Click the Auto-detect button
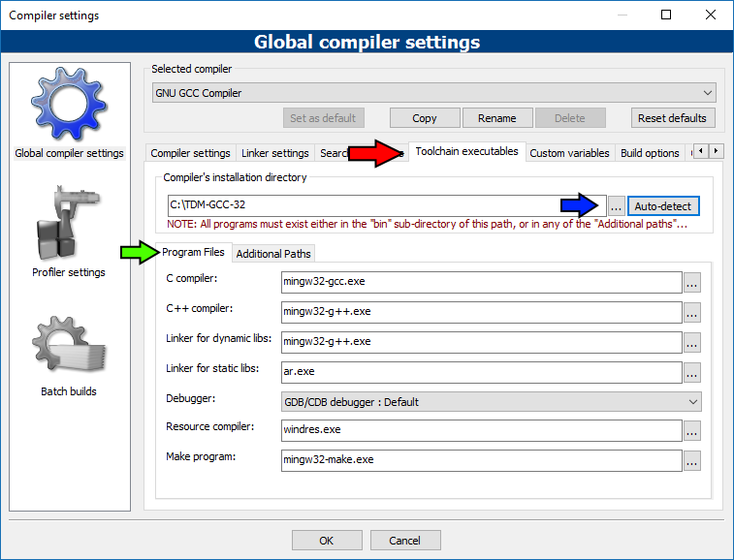Screen dimensions: 734x560 click(664, 206)
